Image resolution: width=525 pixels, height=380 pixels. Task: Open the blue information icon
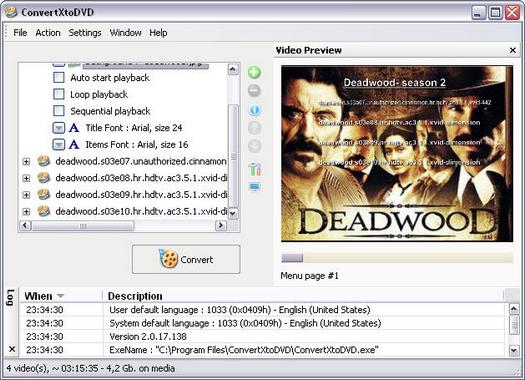[254, 109]
